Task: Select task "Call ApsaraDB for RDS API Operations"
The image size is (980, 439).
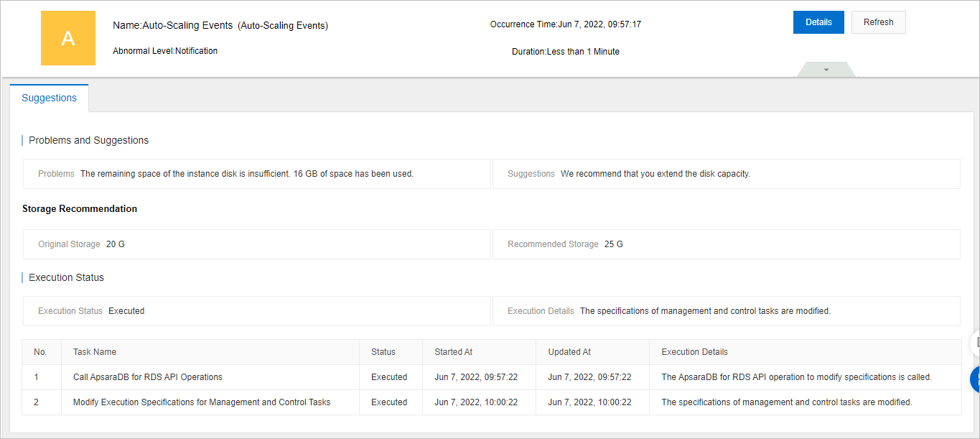Action: tap(148, 377)
